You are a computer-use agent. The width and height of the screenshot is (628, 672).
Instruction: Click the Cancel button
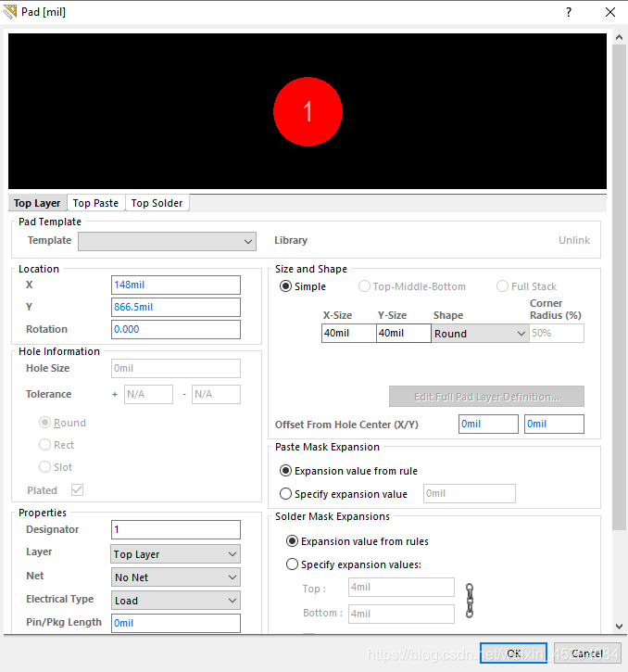point(587,653)
